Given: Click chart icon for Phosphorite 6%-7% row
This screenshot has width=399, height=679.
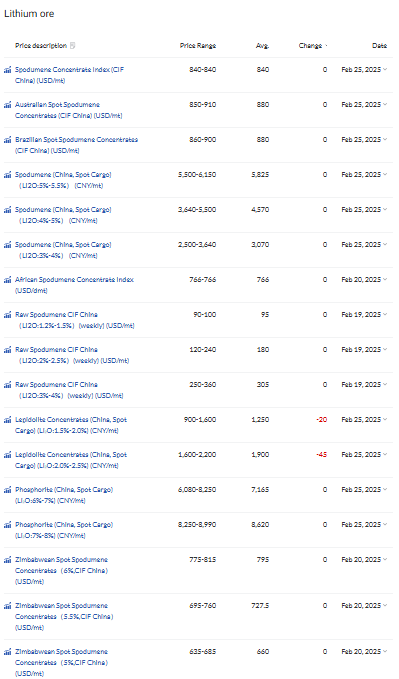Looking at the screenshot, I should pyautogui.click(x=7, y=490).
